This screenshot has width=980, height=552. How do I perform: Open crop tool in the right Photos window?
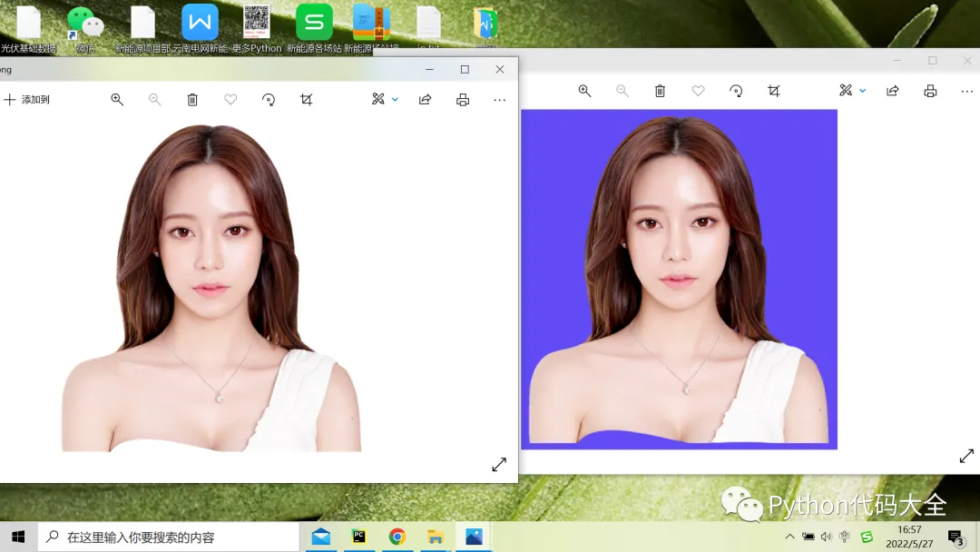click(x=774, y=91)
